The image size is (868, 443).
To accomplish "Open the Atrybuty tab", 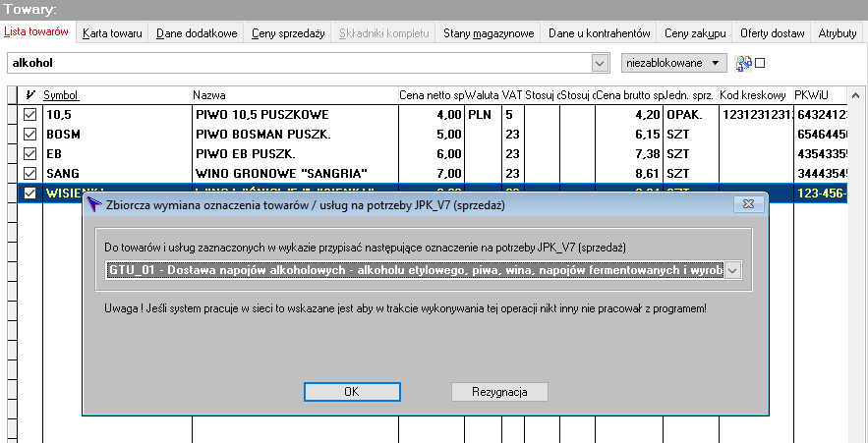I will [838, 33].
